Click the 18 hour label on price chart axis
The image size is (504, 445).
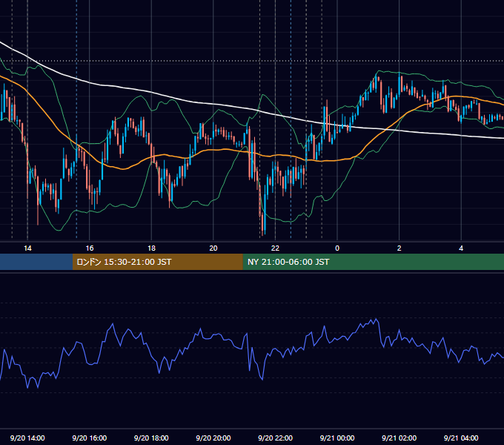151,248
